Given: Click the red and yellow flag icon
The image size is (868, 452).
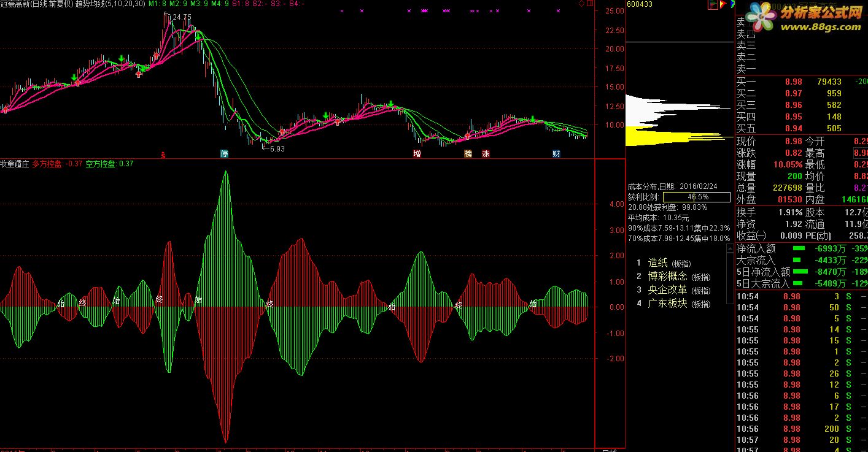Looking at the screenshot, I should point(723,4).
